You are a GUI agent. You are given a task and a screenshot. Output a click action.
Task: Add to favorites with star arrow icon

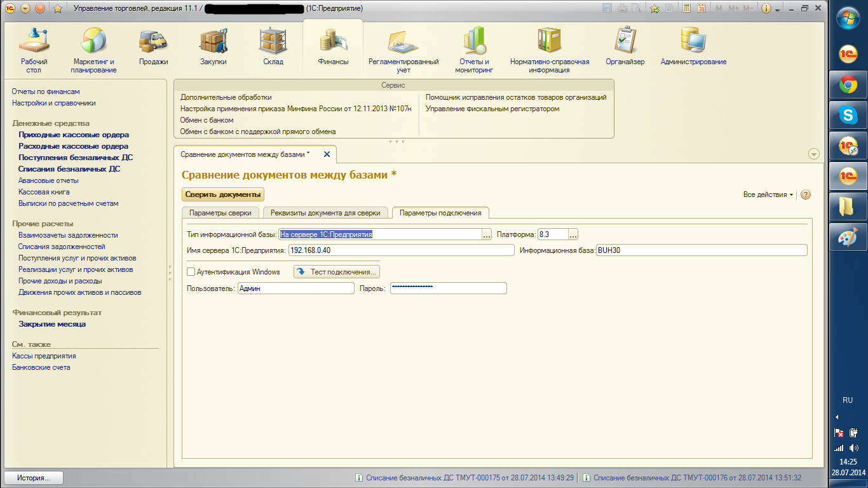[x=654, y=9]
